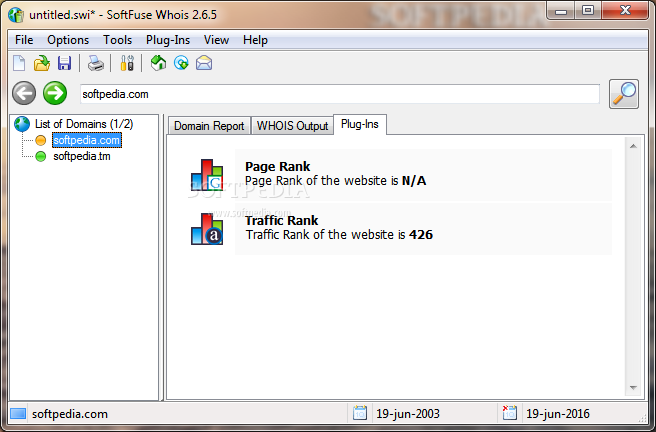Click the Page Rank N/A value
656x432 pixels.
[414, 181]
